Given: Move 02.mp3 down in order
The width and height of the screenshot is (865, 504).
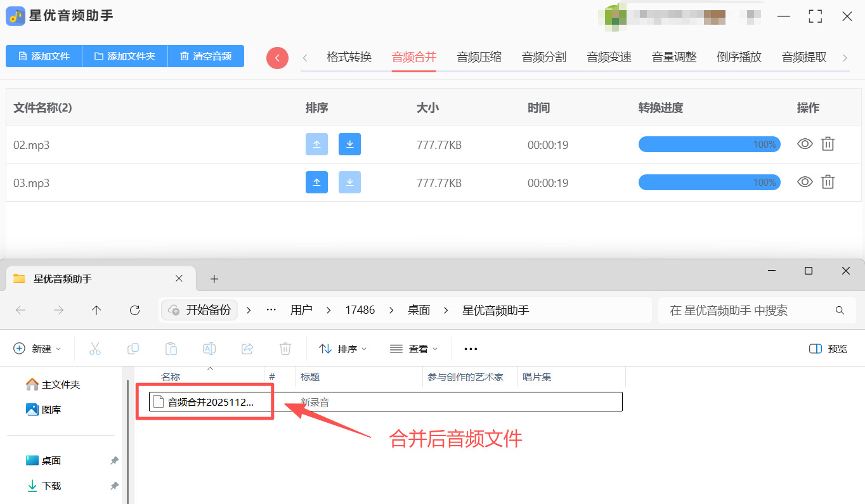Looking at the screenshot, I should 349,145.
